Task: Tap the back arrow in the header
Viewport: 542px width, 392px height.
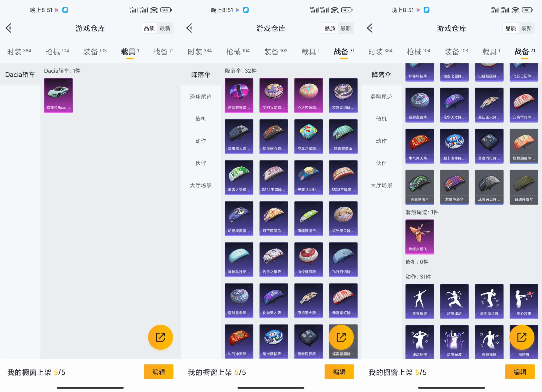Action: [9, 28]
